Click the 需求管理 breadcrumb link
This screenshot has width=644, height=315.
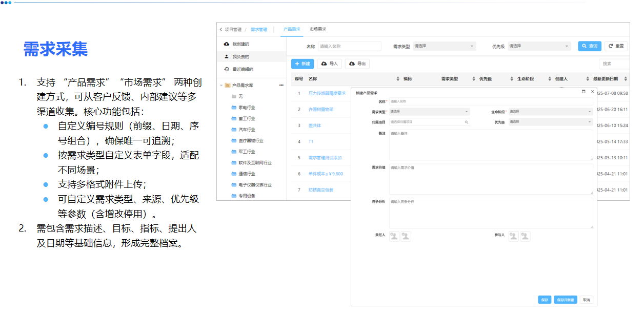tap(259, 29)
